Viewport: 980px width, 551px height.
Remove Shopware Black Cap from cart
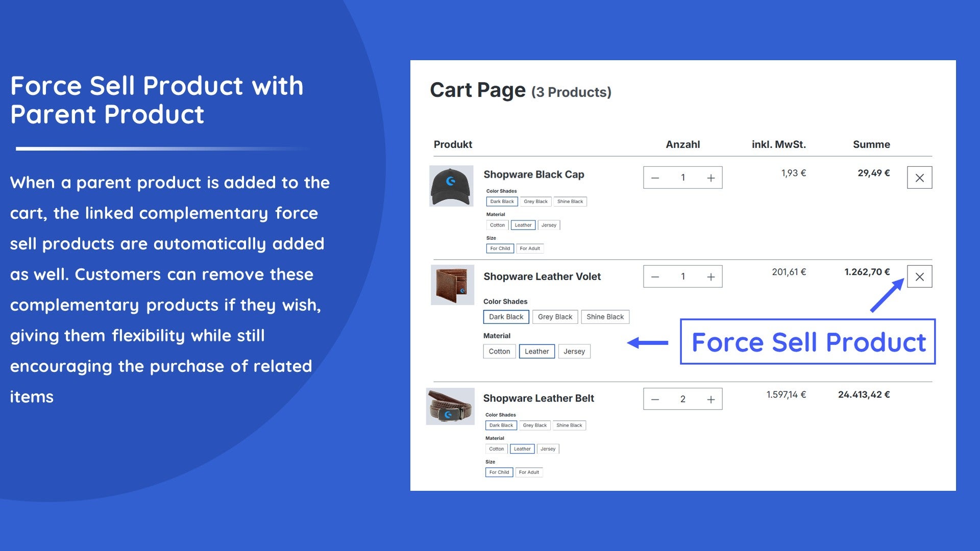point(919,178)
